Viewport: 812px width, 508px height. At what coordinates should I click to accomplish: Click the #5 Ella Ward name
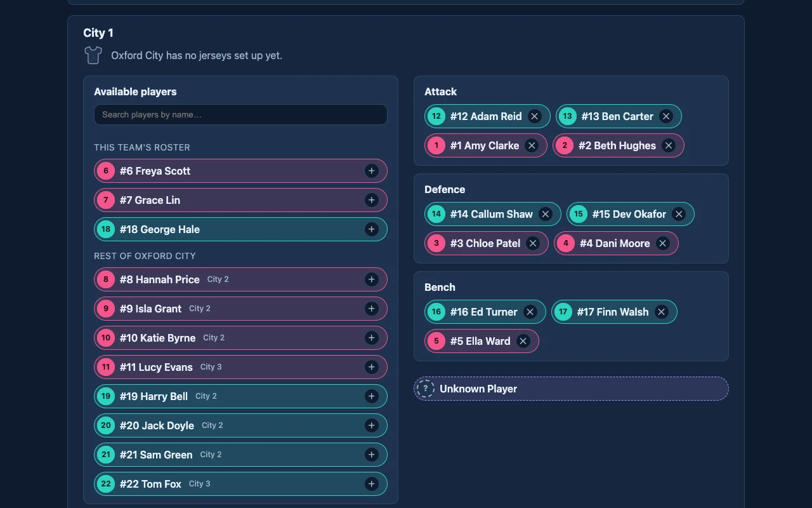tap(480, 341)
